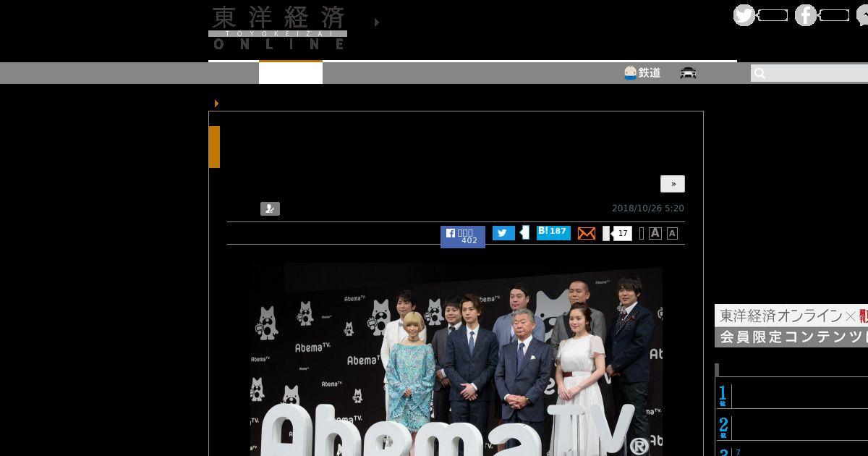Click the search magnifier icon
The image size is (868, 456).
pos(759,73)
